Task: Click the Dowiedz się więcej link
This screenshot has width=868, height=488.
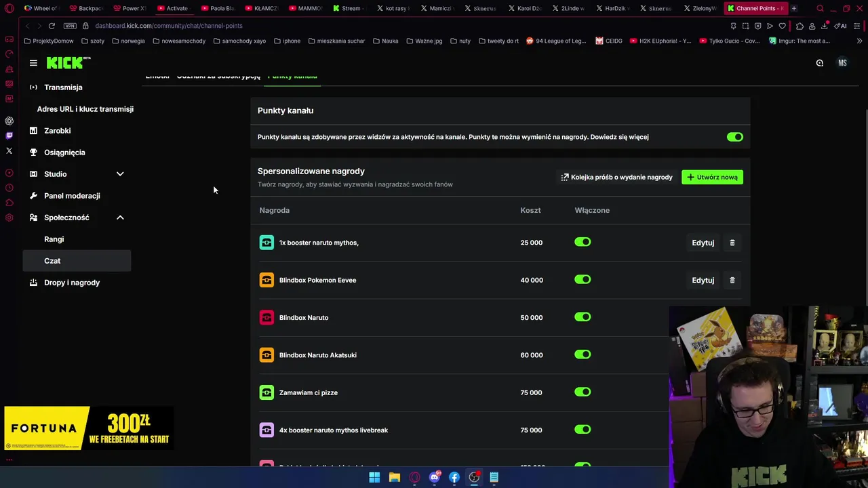Action: [619, 137]
